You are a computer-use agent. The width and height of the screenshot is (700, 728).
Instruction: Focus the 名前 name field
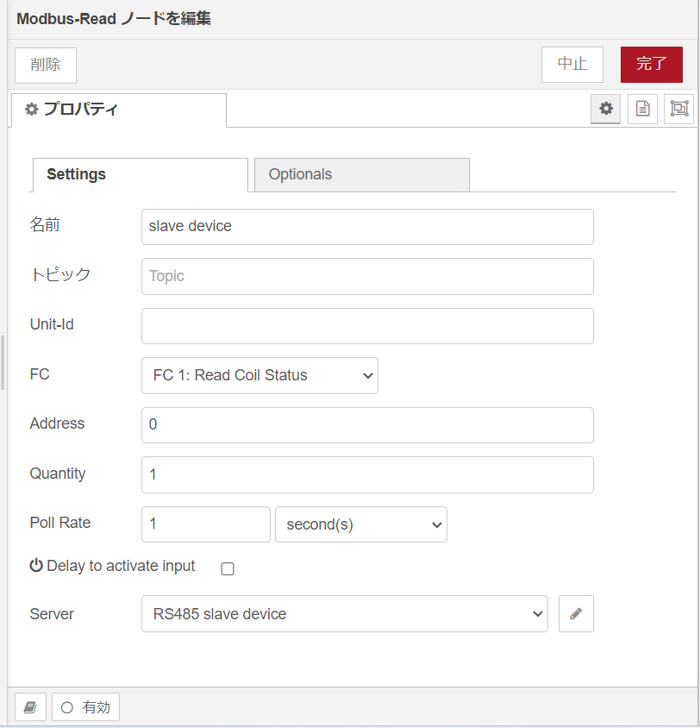pyautogui.click(x=367, y=227)
